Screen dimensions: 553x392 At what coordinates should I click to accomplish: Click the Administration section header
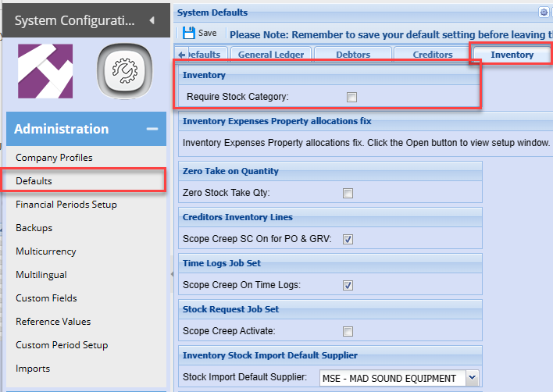click(x=87, y=129)
